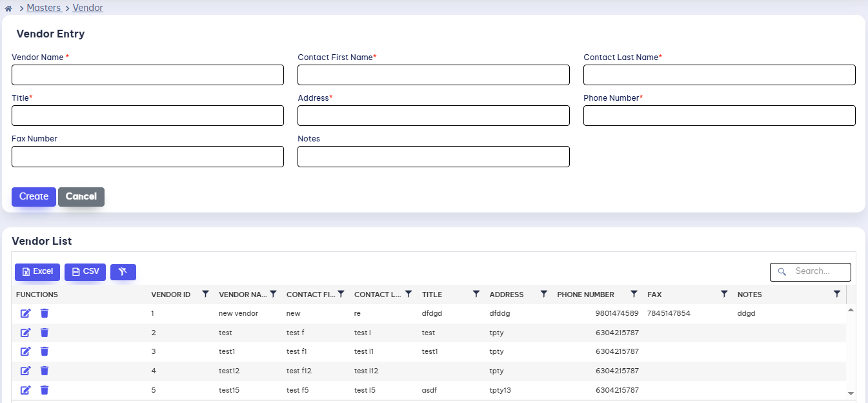The height and width of the screenshot is (403, 868).
Task: Open the Vendor breadcrumb link
Action: pyautogui.click(x=88, y=8)
